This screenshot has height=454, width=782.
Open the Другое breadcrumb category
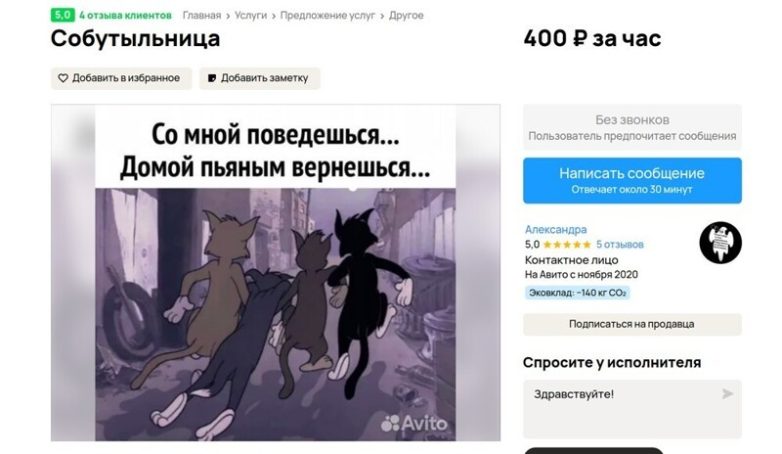coord(406,15)
